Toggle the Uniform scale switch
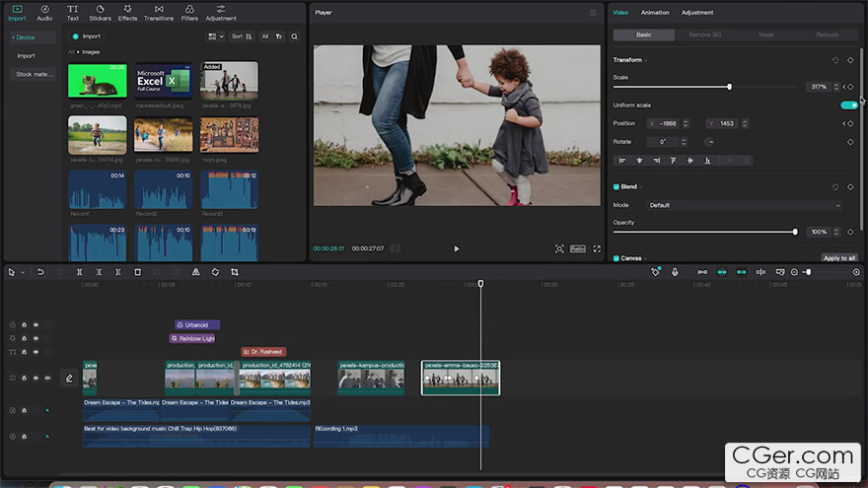This screenshot has width=868, height=488. (848, 105)
